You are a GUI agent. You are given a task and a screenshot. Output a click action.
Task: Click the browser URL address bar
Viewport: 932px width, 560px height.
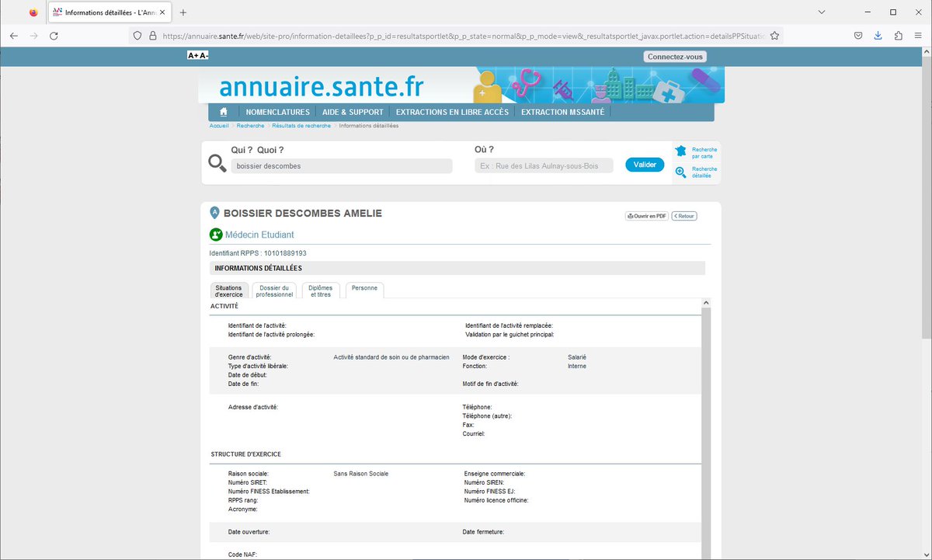click(x=462, y=36)
